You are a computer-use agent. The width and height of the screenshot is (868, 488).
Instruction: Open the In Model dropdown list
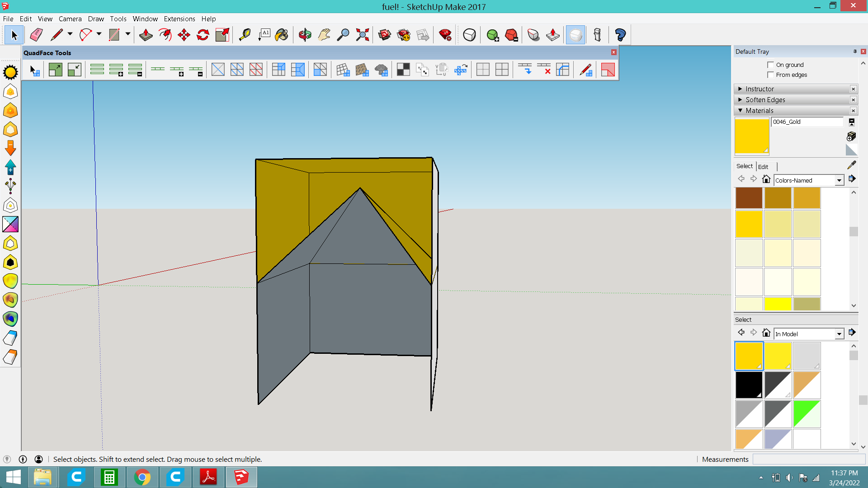pos(839,334)
